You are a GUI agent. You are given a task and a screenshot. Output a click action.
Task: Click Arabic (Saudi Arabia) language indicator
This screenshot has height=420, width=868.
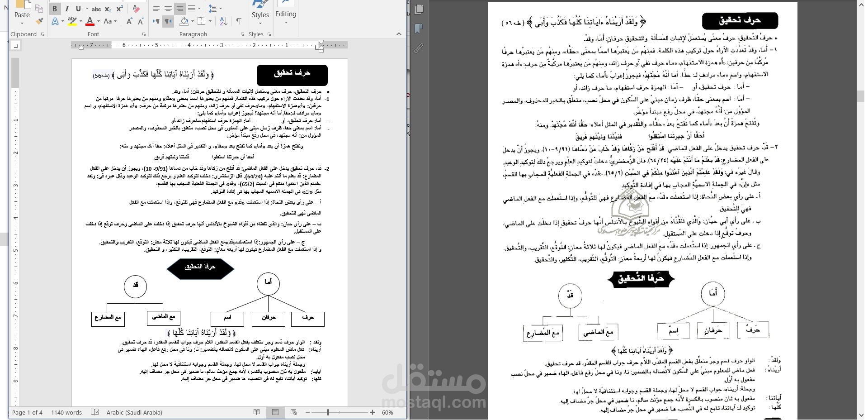tap(134, 412)
